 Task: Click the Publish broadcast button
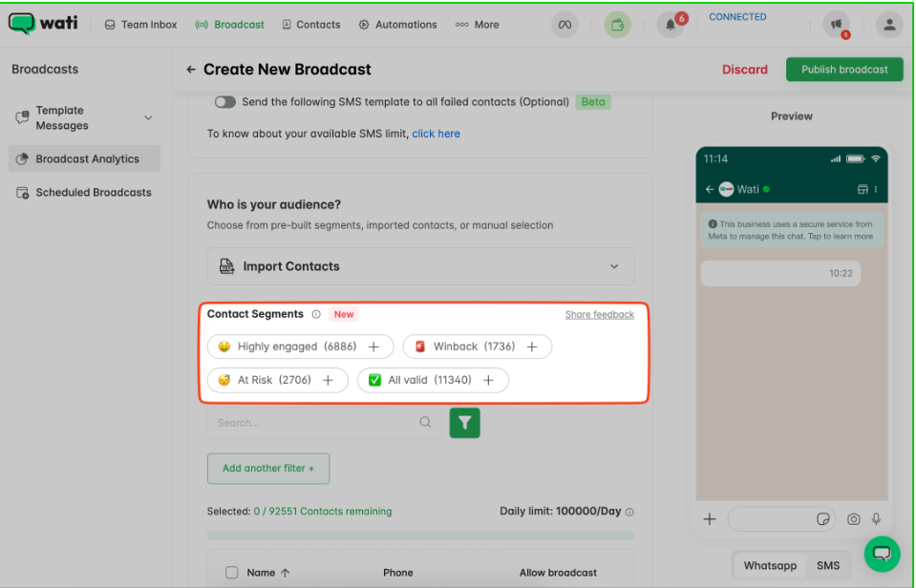[844, 70]
